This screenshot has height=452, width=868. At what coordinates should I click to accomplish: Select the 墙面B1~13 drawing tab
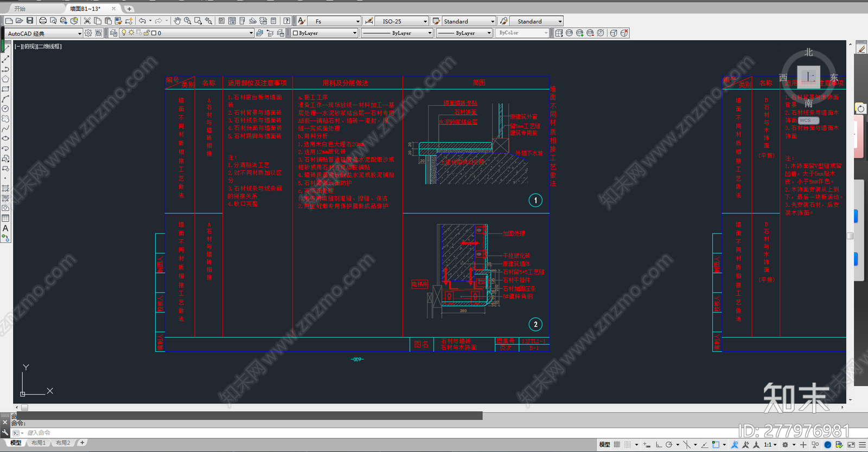click(85, 9)
